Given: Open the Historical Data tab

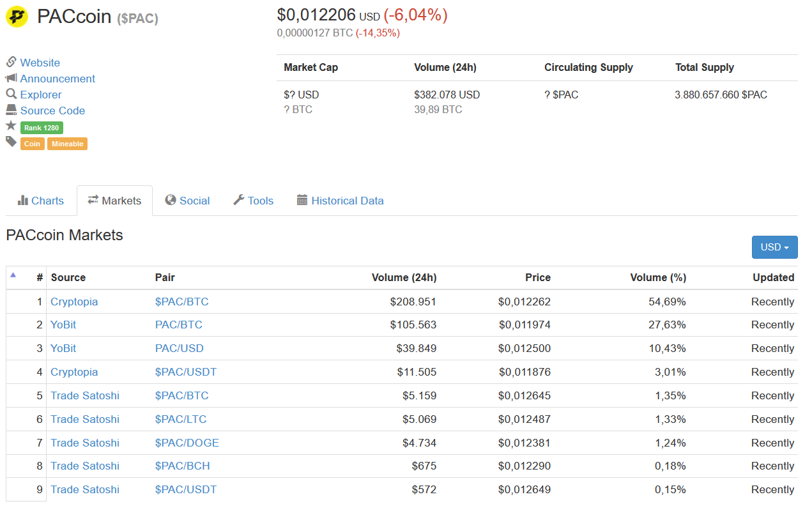Looking at the screenshot, I should [x=341, y=201].
